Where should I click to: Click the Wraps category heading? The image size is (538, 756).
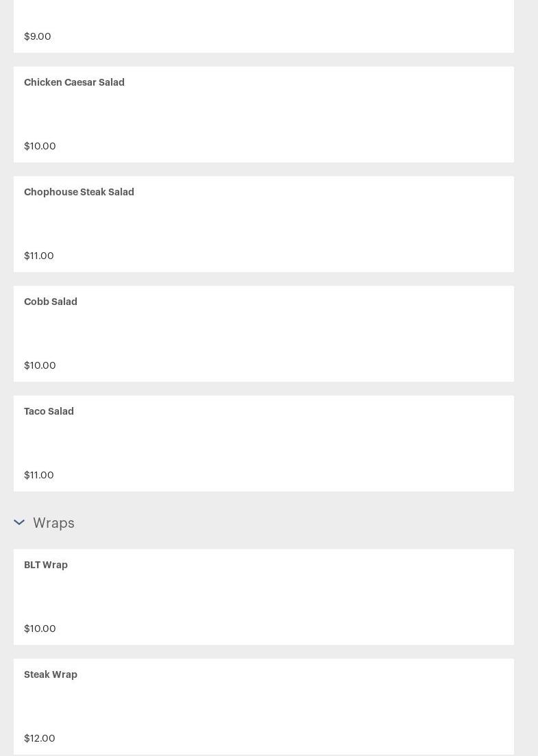click(53, 523)
